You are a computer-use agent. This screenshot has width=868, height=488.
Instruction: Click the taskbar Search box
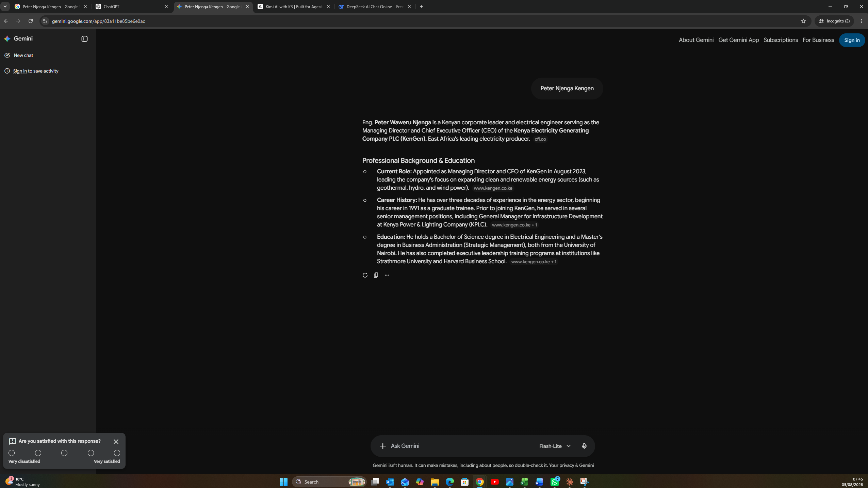[x=329, y=482]
